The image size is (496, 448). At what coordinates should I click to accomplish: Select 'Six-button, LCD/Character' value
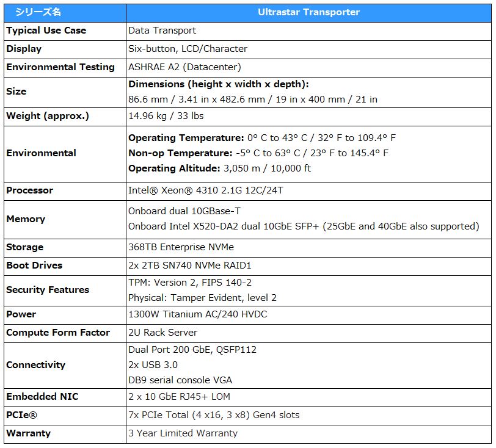click(188, 49)
